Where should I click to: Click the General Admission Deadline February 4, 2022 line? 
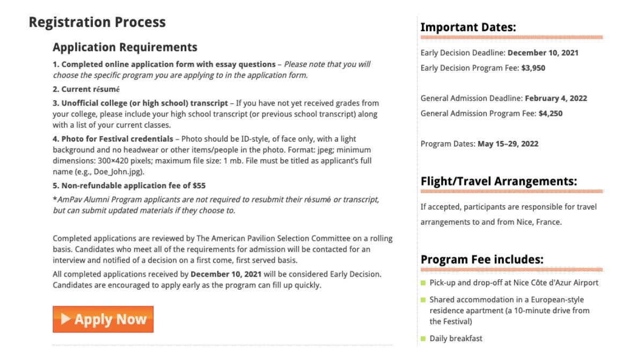(x=503, y=98)
